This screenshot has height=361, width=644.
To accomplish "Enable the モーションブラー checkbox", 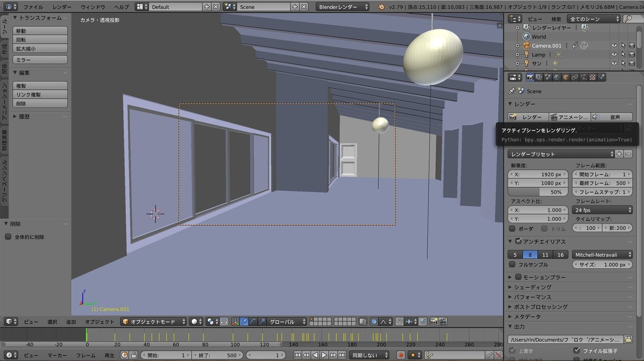I will 518,277.
